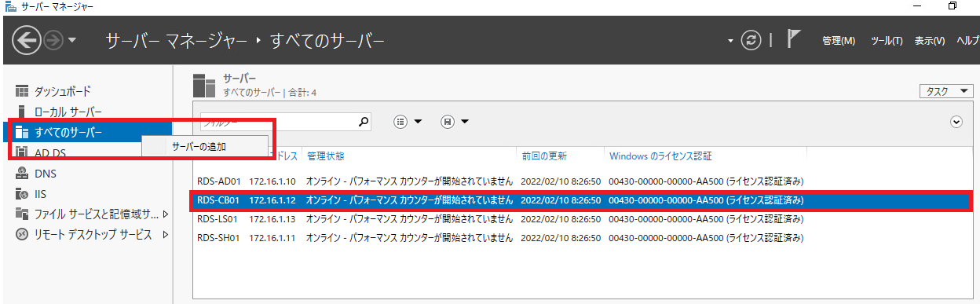
Task: Sort by 管理状態 column header
Action: coord(326,156)
